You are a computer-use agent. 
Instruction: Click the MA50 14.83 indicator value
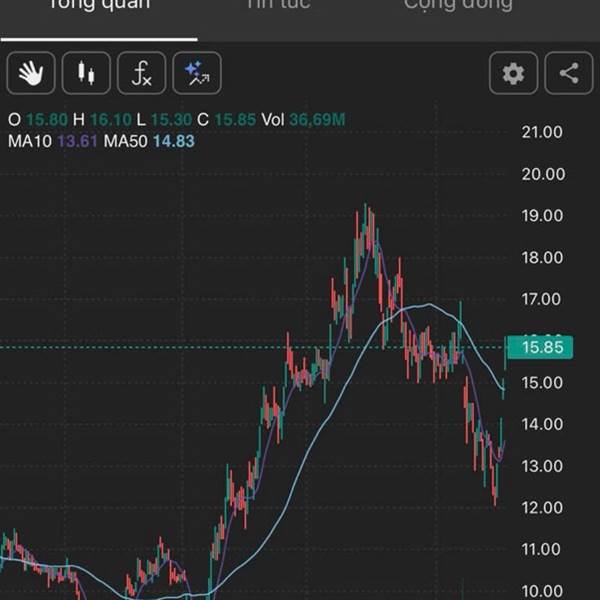point(149,141)
